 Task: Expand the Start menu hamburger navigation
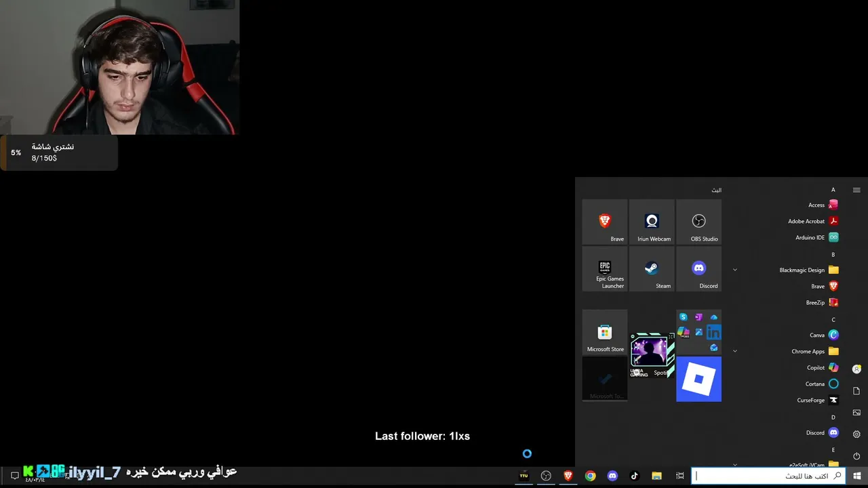(x=856, y=190)
